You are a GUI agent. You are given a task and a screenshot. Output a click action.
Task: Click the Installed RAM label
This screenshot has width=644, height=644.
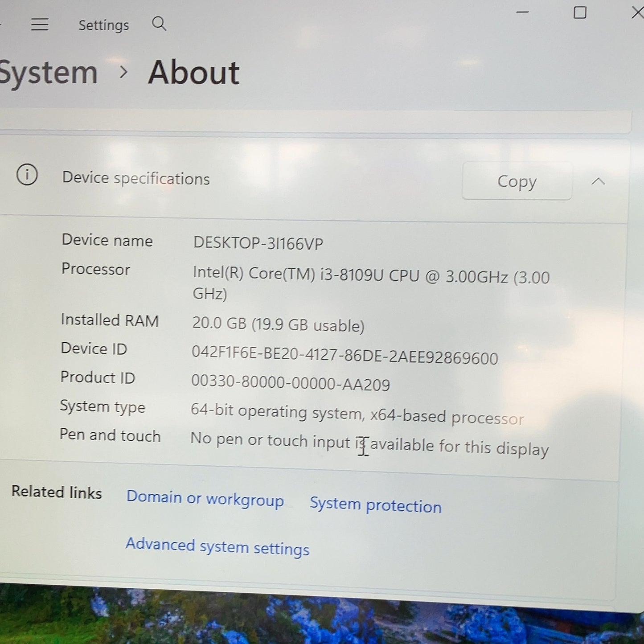[110, 320]
